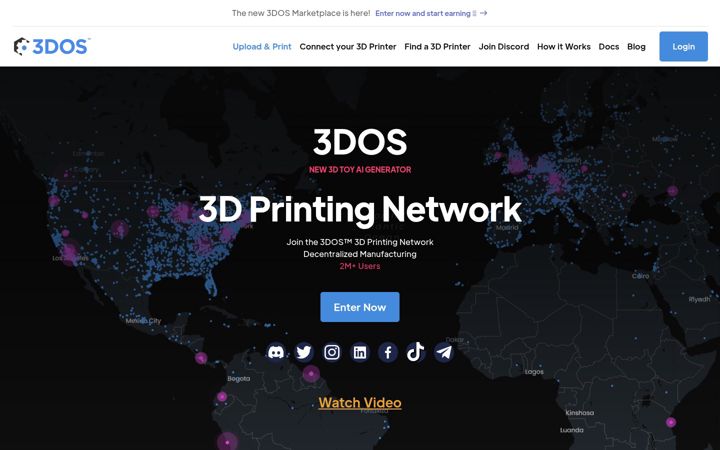
Task: Open How it Works page
Action: point(564,46)
